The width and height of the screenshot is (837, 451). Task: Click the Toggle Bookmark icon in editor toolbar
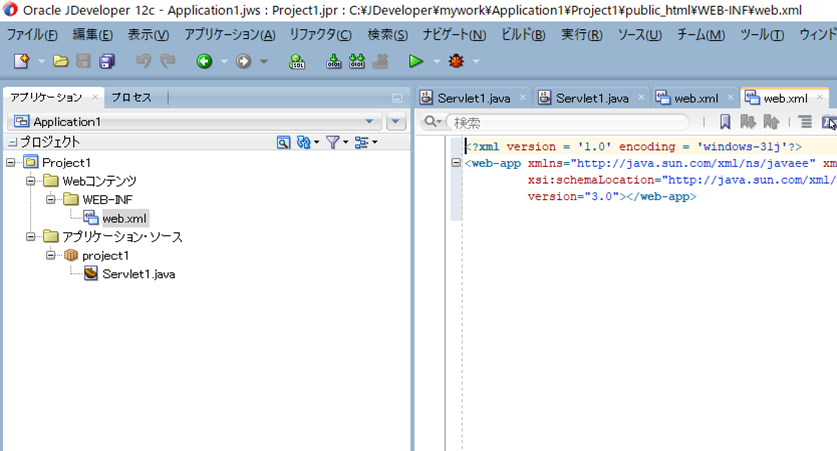tap(725, 122)
